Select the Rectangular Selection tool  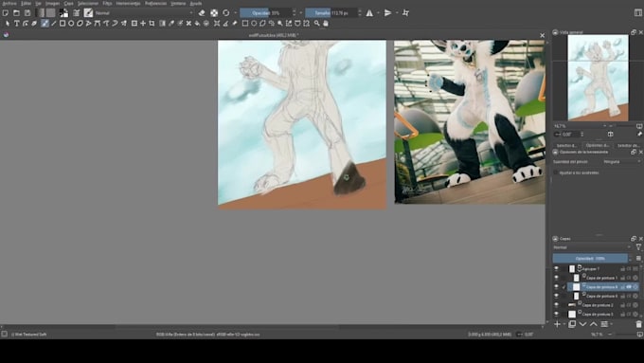pos(244,24)
